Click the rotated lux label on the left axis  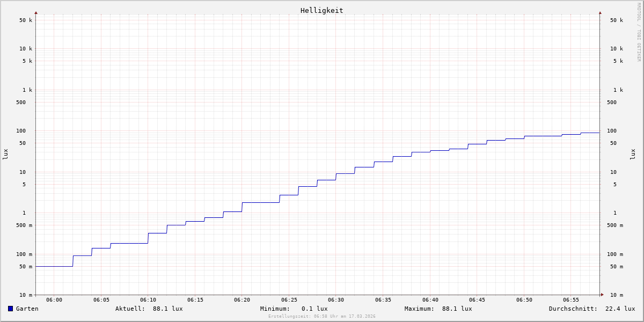pyautogui.click(x=5, y=154)
